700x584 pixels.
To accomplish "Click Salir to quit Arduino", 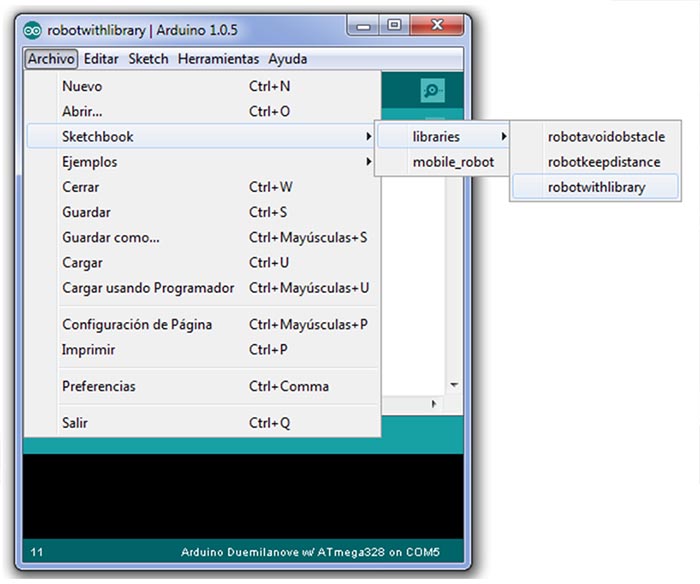I will (75, 423).
